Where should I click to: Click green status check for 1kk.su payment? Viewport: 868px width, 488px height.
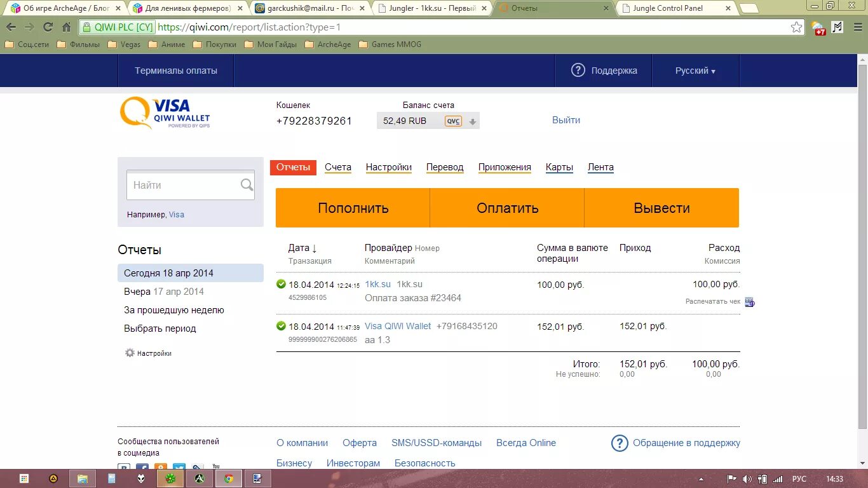281,284
